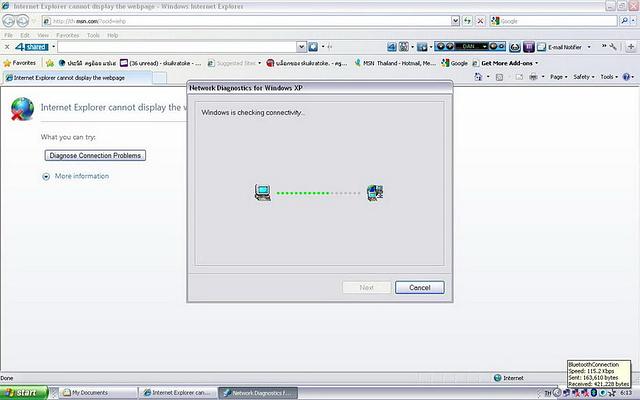Expand 4shared search box dropdown
Image resolution: width=640 pixels, height=400 pixels.
[x=301, y=47]
